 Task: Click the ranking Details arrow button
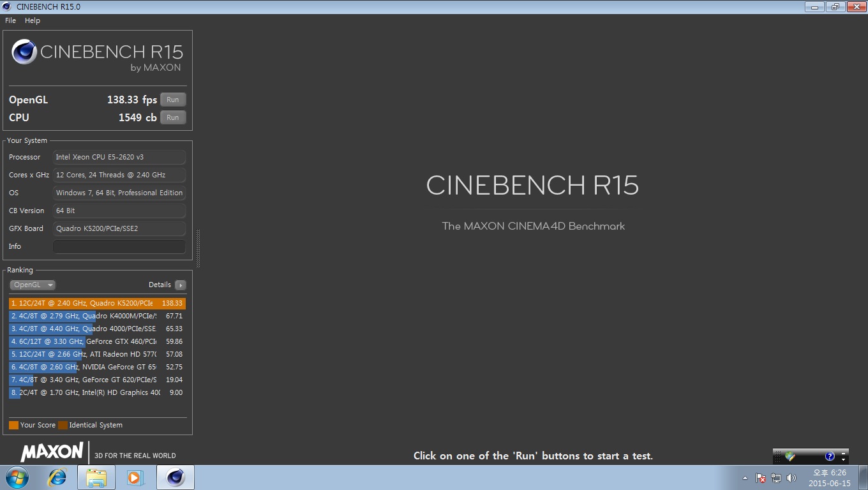[181, 285]
